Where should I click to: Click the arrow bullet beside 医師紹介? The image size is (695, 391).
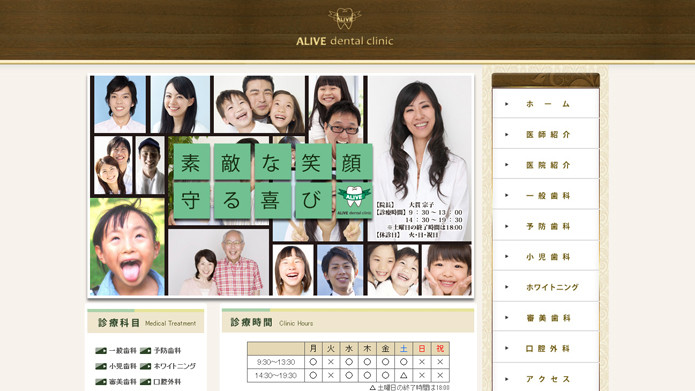click(507, 134)
